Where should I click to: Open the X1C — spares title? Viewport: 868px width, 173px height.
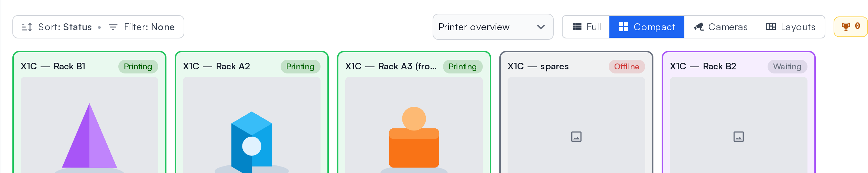point(538,66)
